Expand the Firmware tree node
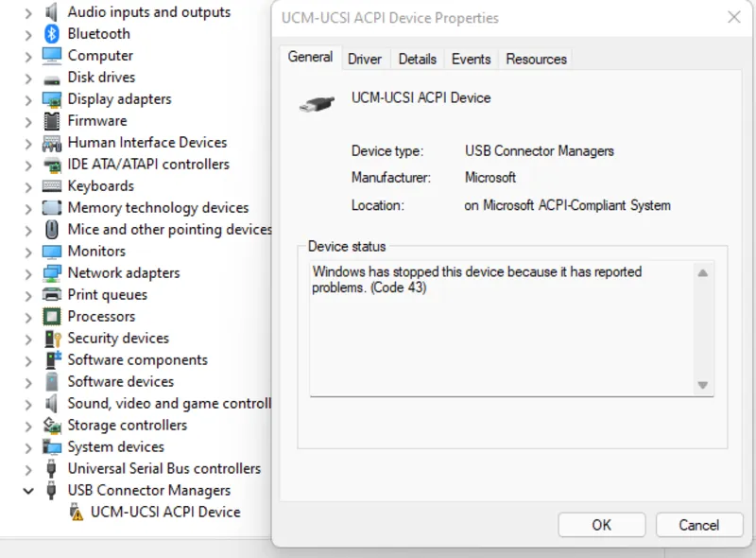Screen dimensions: 756x558 click(x=27, y=121)
